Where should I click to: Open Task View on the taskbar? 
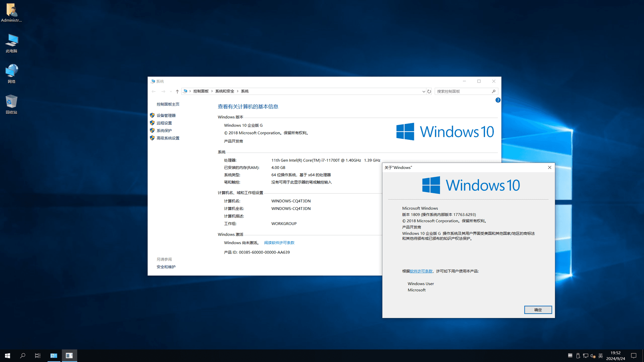(38, 356)
